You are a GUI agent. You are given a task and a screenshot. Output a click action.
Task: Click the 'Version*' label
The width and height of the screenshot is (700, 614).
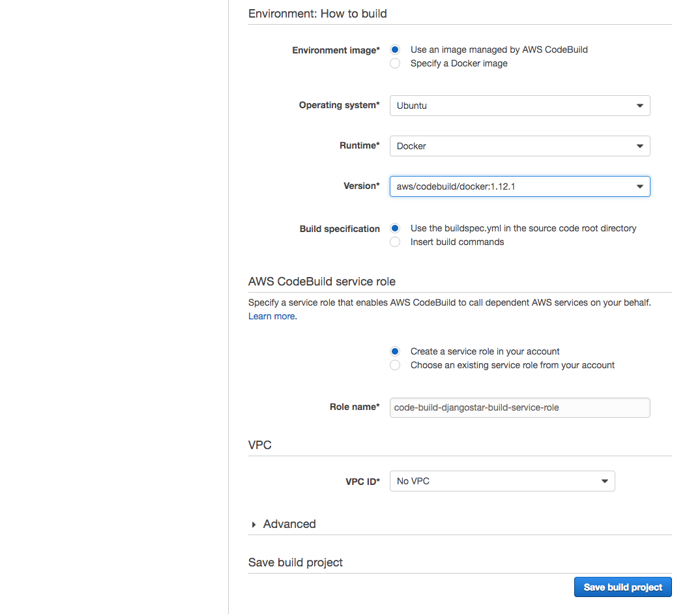pos(362,186)
